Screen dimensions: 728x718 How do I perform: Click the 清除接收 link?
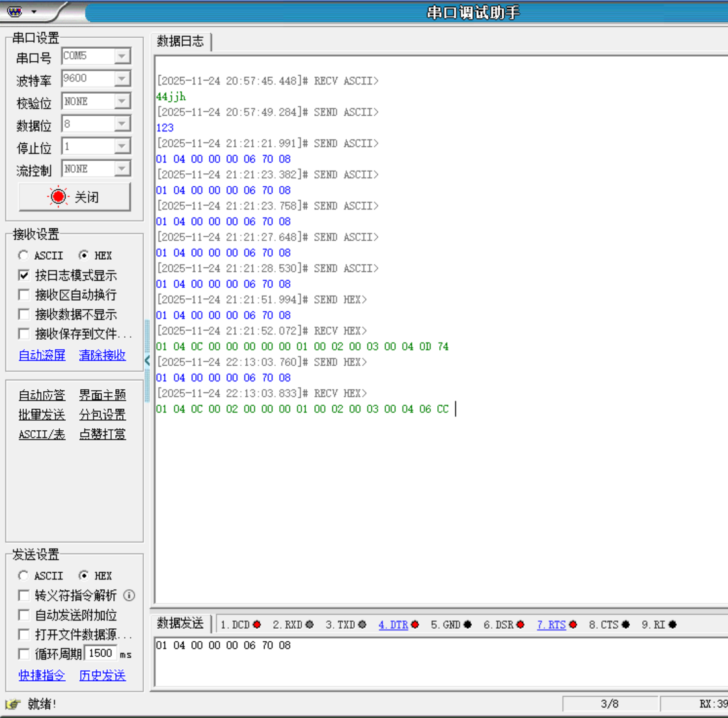103,355
